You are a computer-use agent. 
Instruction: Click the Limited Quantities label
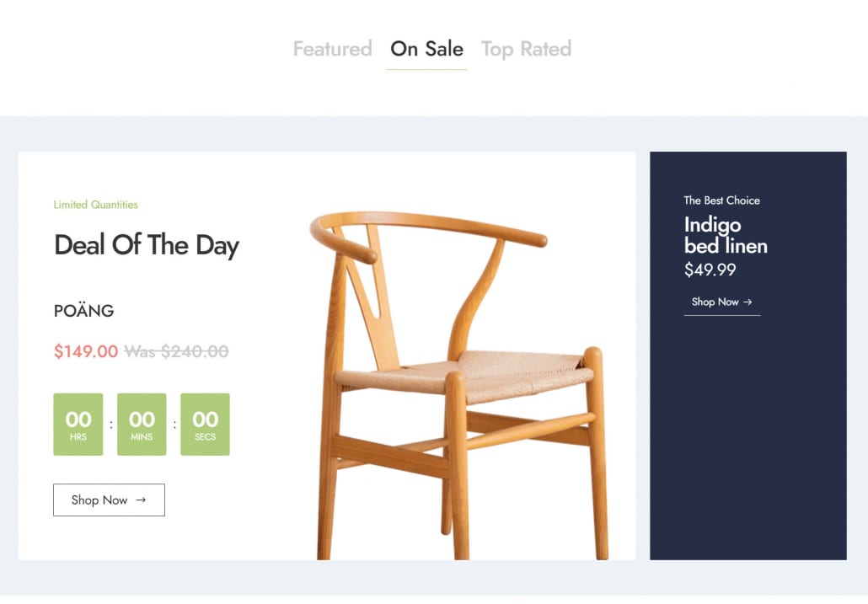pos(95,205)
